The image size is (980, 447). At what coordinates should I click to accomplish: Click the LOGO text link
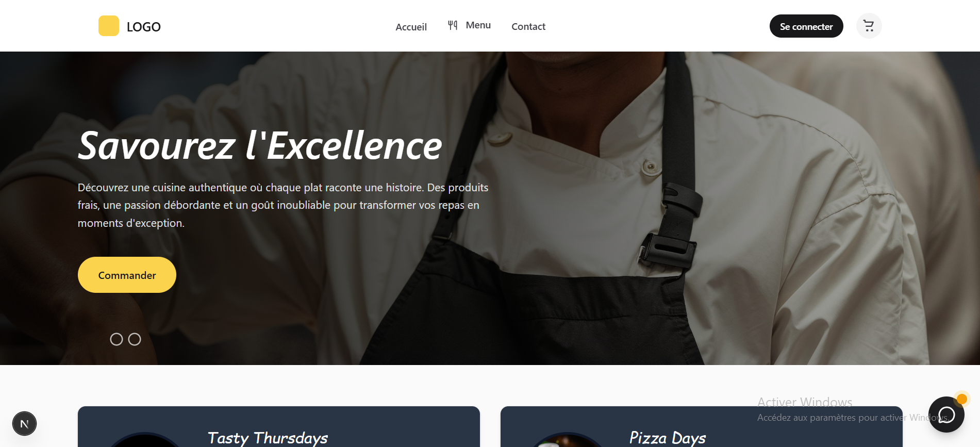pyautogui.click(x=144, y=27)
